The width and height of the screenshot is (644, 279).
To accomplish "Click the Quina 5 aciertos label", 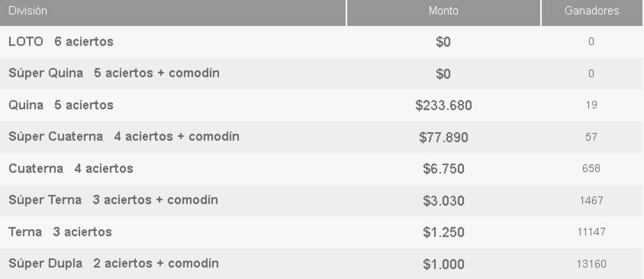I will (x=61, y=105).
